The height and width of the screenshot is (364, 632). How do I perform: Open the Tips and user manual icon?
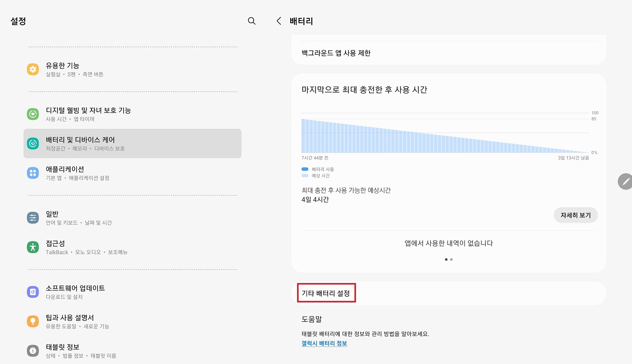pos(33,321)
